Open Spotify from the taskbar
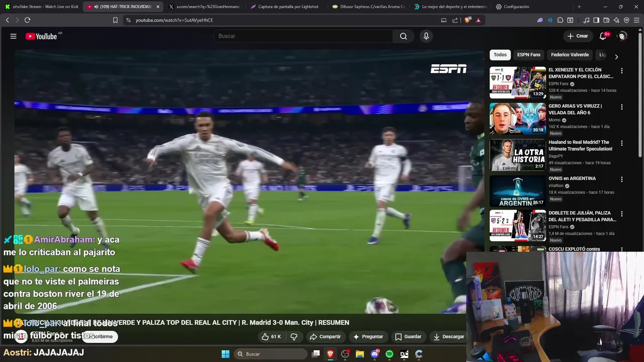Screen dimensions: 644x362 [x=389, y=354]
